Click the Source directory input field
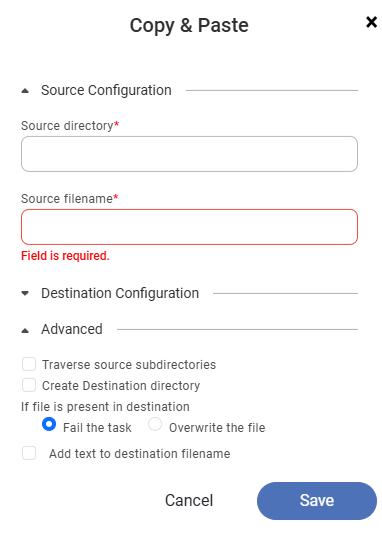 [189, 154]
